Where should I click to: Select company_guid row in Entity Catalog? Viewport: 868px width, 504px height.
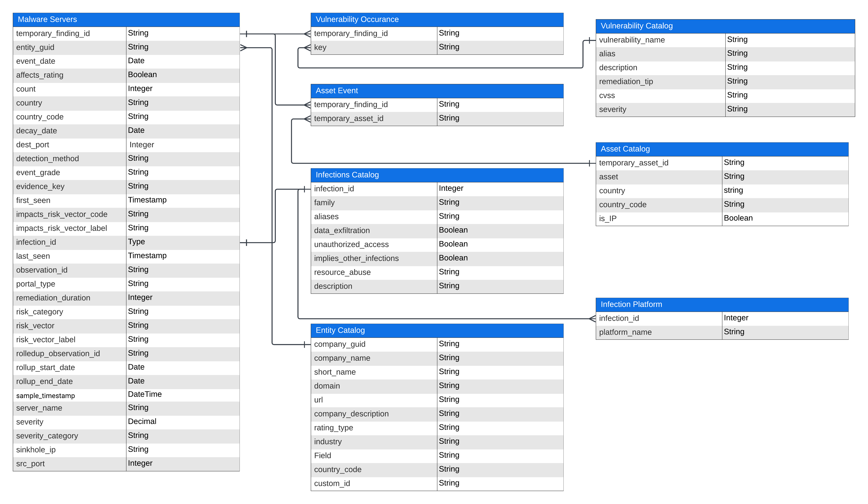[340, 344]
